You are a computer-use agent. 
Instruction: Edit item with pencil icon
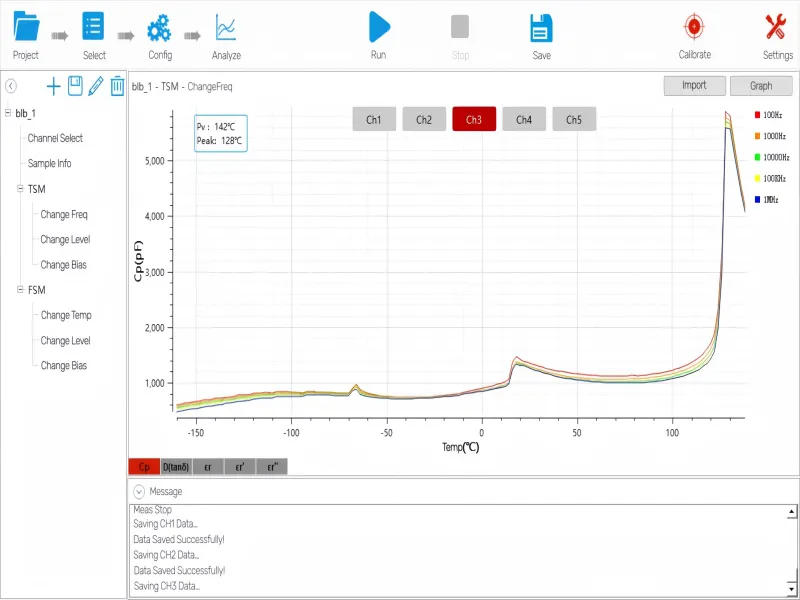point(96,87)
